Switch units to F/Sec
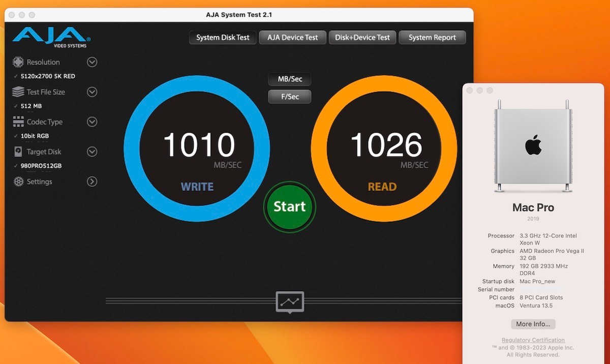 290,97
